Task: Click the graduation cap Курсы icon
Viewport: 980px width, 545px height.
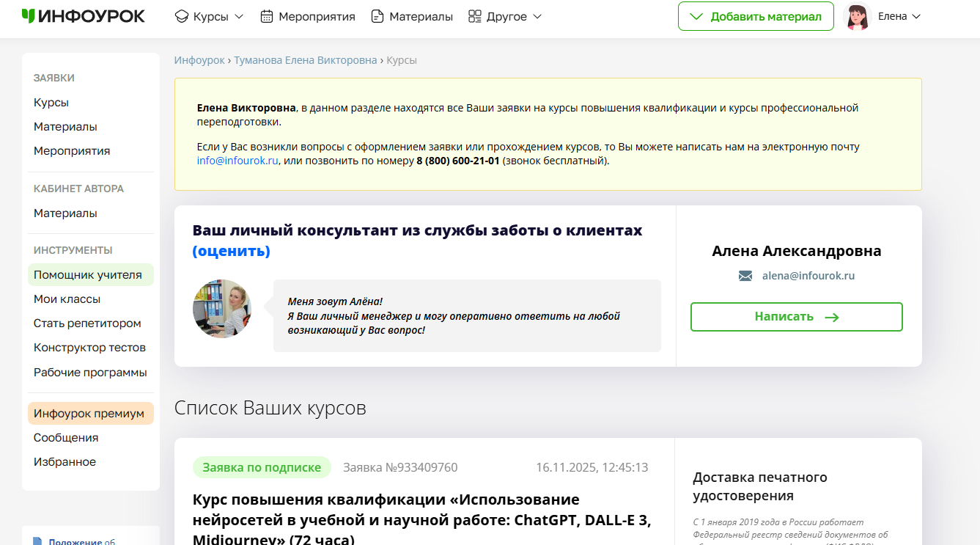Action: point(182,16)
